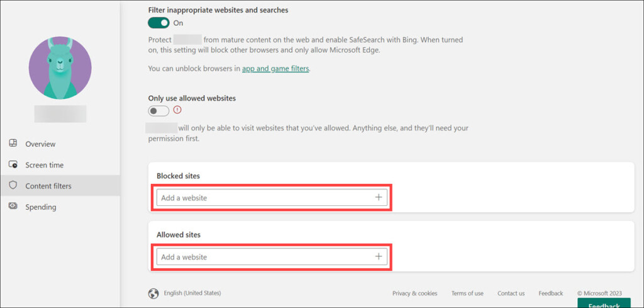Select Spending in the sidebar
The image size is (644, 308).
point(40,207)
